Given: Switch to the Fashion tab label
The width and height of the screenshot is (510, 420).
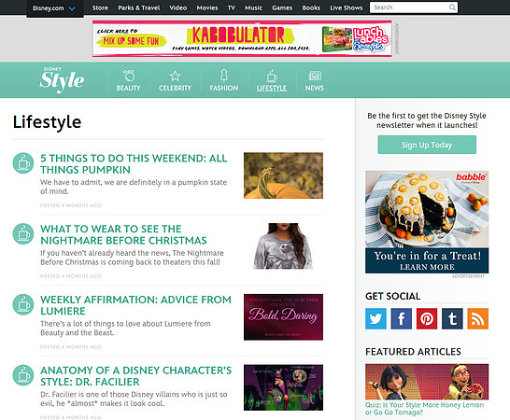Looking at the screenshot, I should click(x=224, y=88).
